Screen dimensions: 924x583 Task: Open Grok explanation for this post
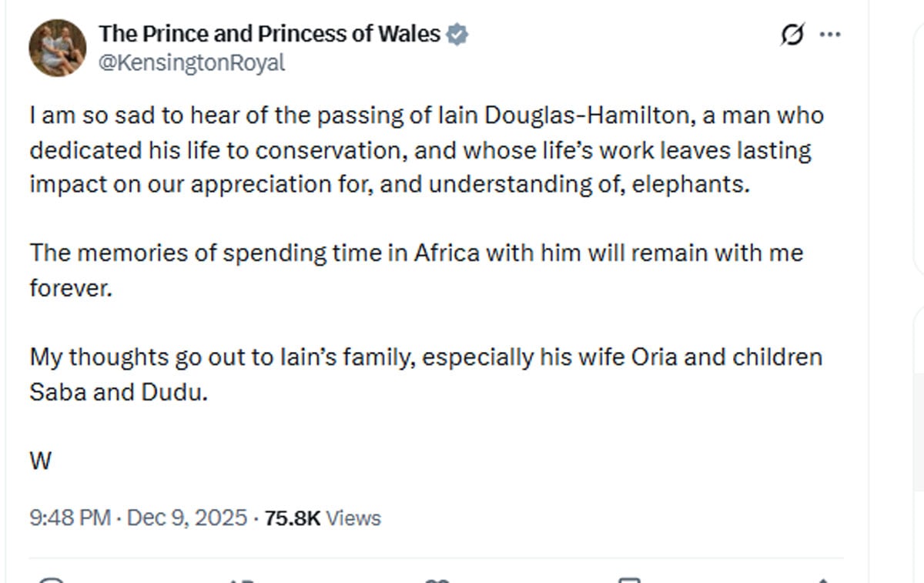coord(792,35)
